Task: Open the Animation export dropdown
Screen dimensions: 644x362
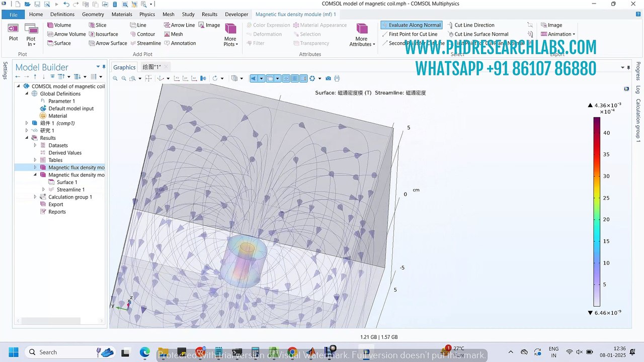Action: pyautogui.click(x=558, y=34)
